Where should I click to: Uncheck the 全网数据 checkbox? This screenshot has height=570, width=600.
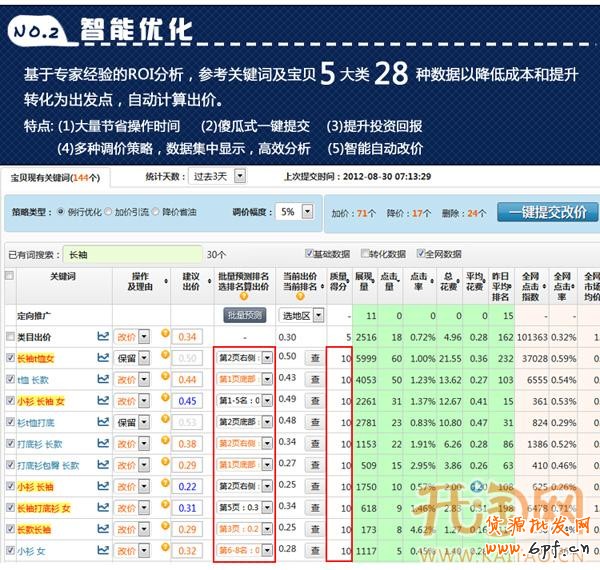[420, 254]
